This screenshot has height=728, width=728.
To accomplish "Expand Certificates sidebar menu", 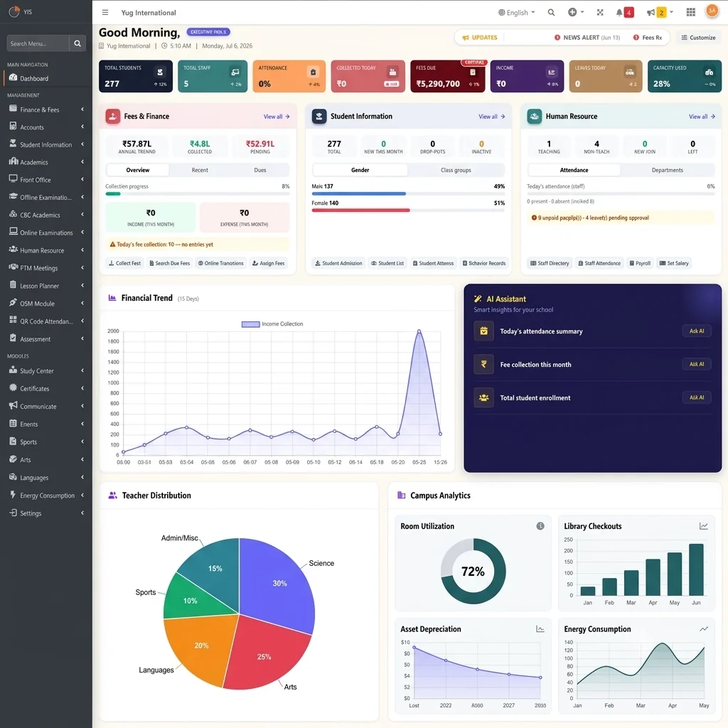I will [46, 389].
